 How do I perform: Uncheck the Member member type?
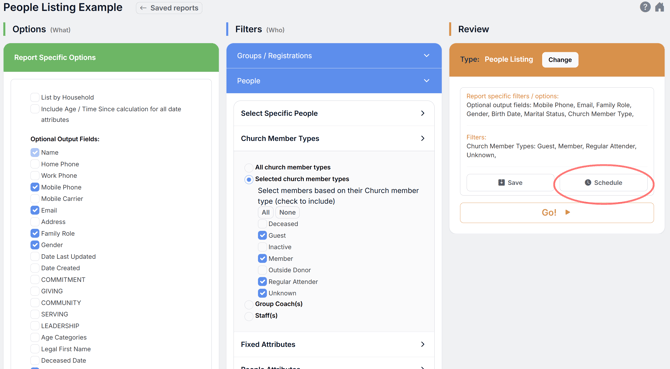[262, 258]
